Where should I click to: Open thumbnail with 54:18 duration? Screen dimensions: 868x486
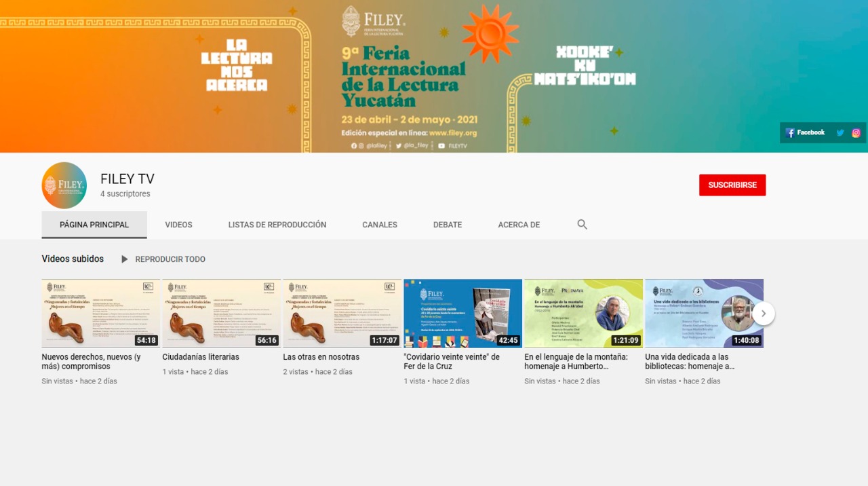[x=101, y=314]
